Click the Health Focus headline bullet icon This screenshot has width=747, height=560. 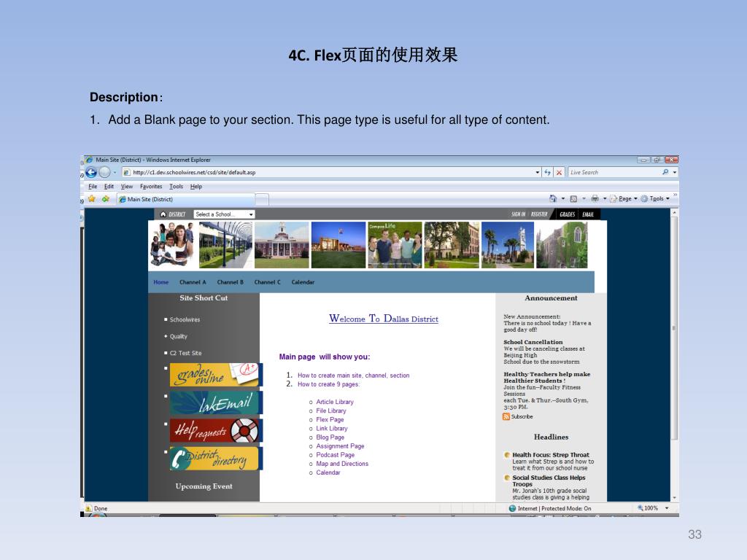pos(508,455)
